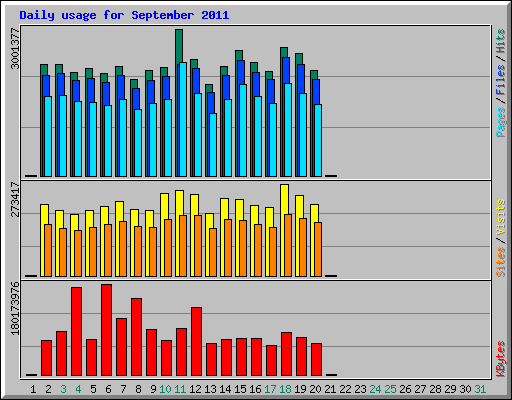This screenshot has width=512, height=400.
Task: Click the red KBytes bar for day 20
Action: [316, 359]
